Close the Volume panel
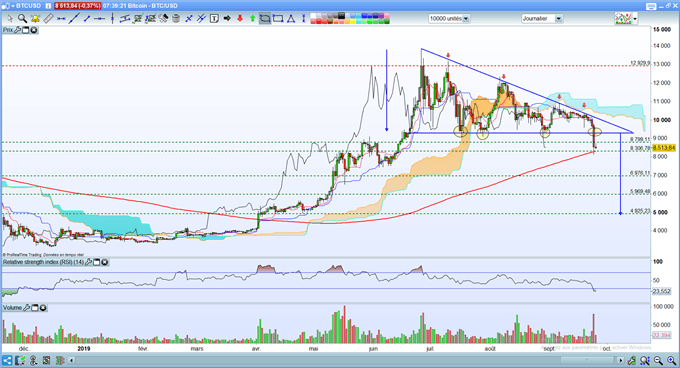The height and width of the screenshot is (368, 680). click(43, 308)
